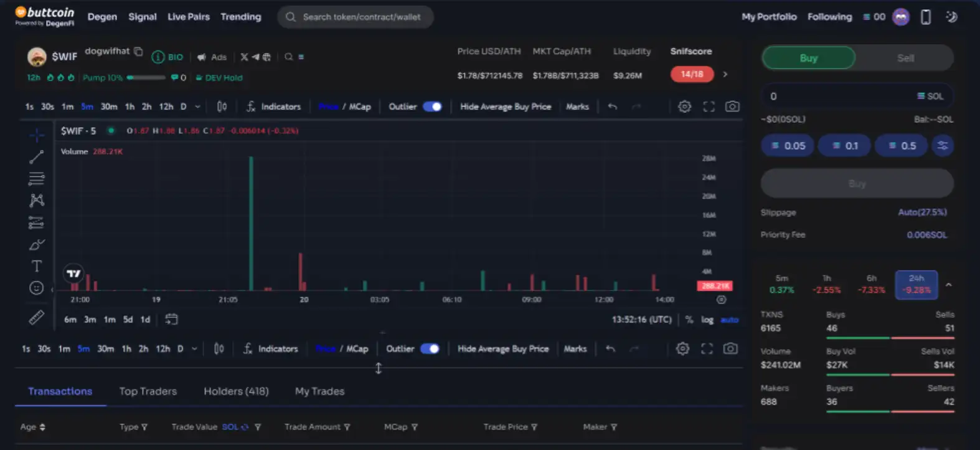
Task: Copy the dogwifhat token address
Action: tap(138, 51)
